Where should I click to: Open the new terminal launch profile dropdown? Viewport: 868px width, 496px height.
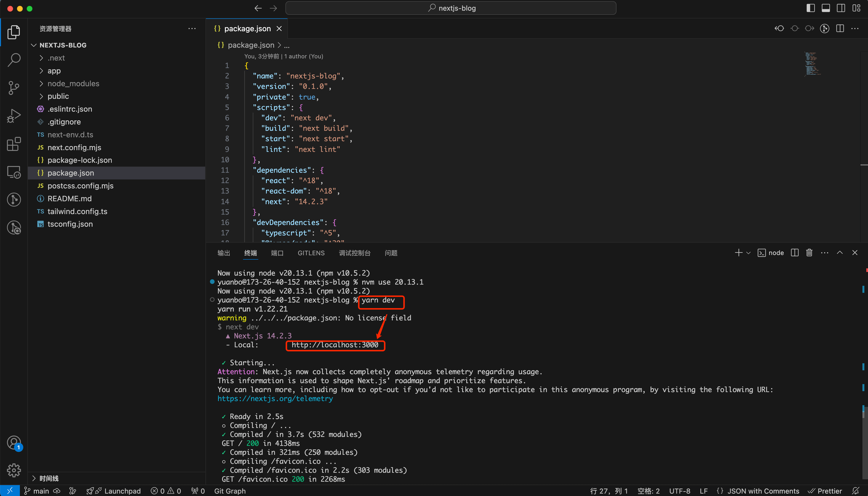coord(748,253)
